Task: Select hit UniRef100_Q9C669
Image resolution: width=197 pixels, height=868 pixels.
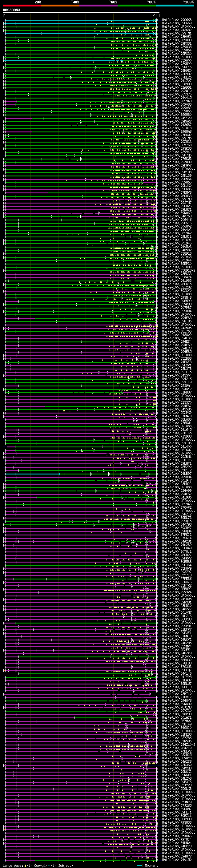Action: 177,23
